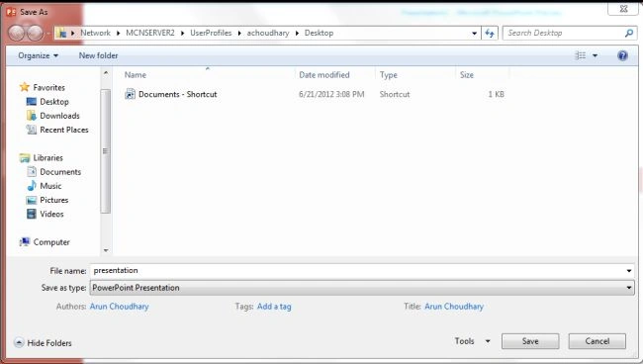
Task: Click Title value Arun Choudhary
Action: click(454, 307)
